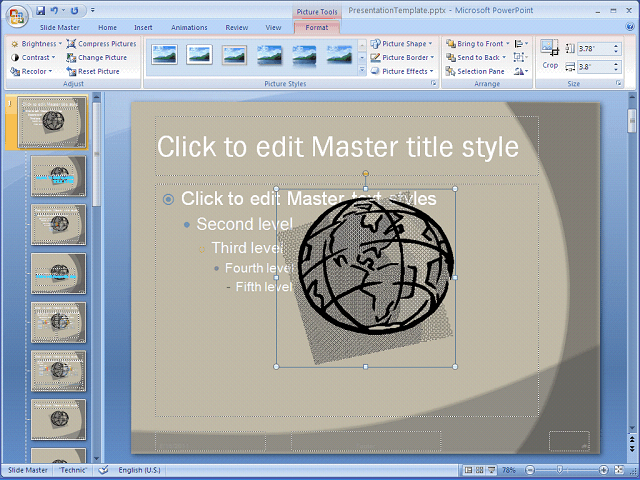
Task: Activate the Crop tool
Action: pyautogui.click(x=550, y=54)
